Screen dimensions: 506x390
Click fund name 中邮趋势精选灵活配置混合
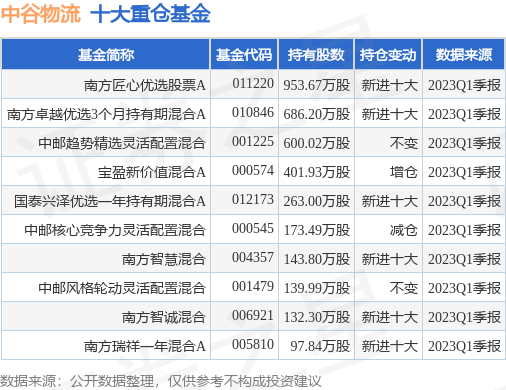coord(122,143)
